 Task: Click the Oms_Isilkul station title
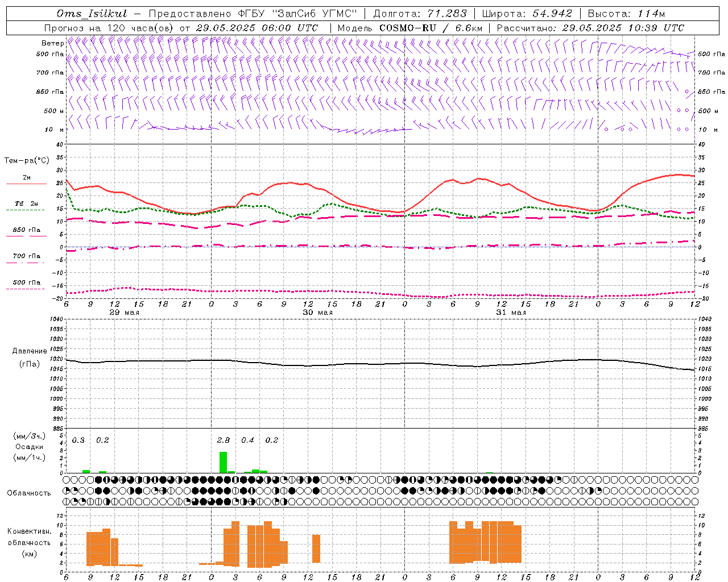click(92, 14)
